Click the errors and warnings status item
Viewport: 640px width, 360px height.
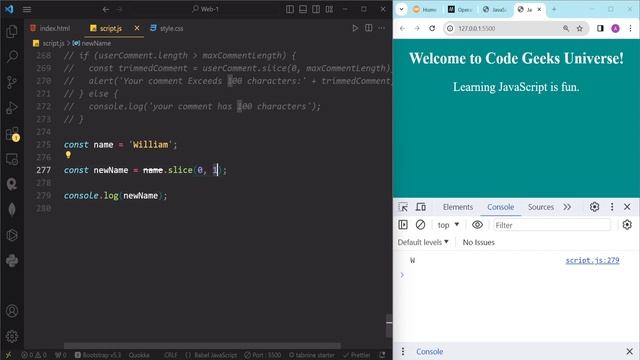click(x=34, y=355)
